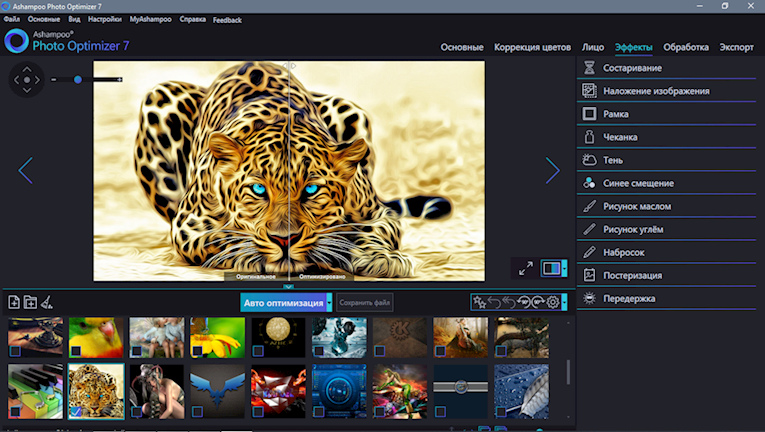
Task: Click the Тень cloud icon
Action: (x=589, y=160)
